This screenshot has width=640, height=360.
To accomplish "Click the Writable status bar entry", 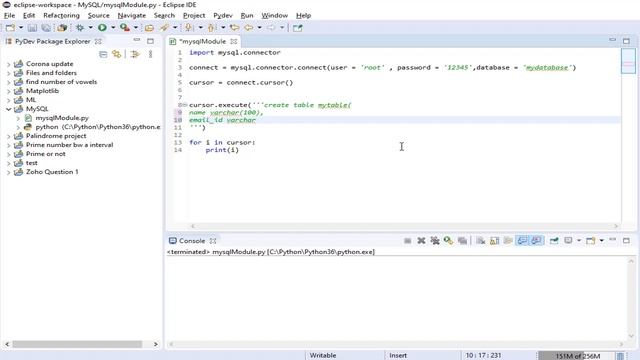I will pyautogui.click(x=323, y=356).
